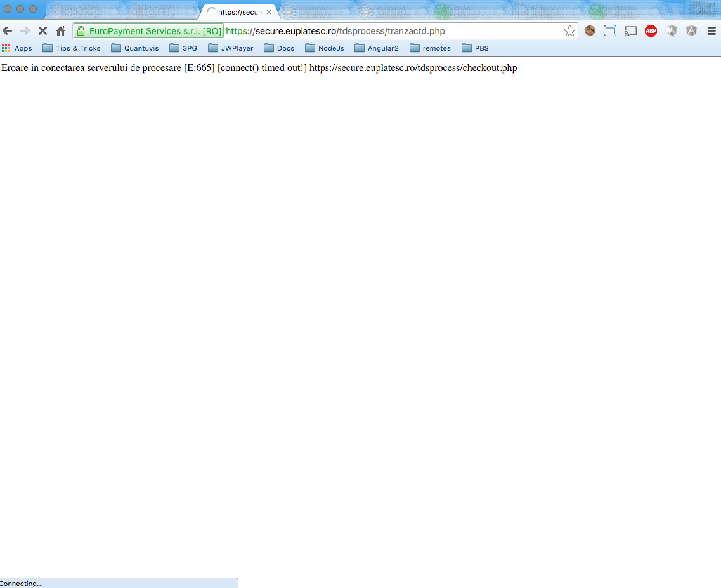Open the NodeJs bookmarks folder

tap(324, 48)
